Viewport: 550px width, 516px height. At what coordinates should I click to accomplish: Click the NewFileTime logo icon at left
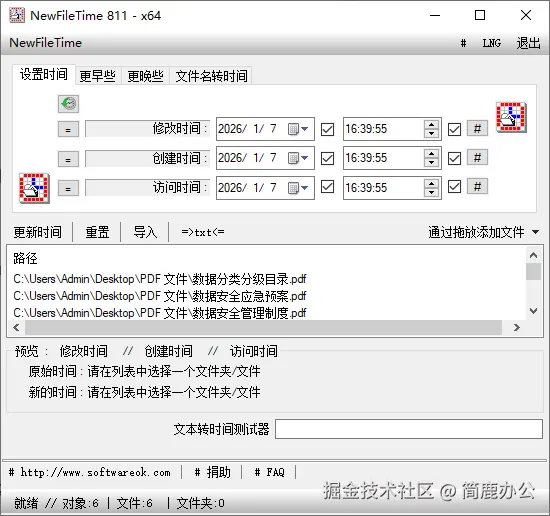(34, 188)
